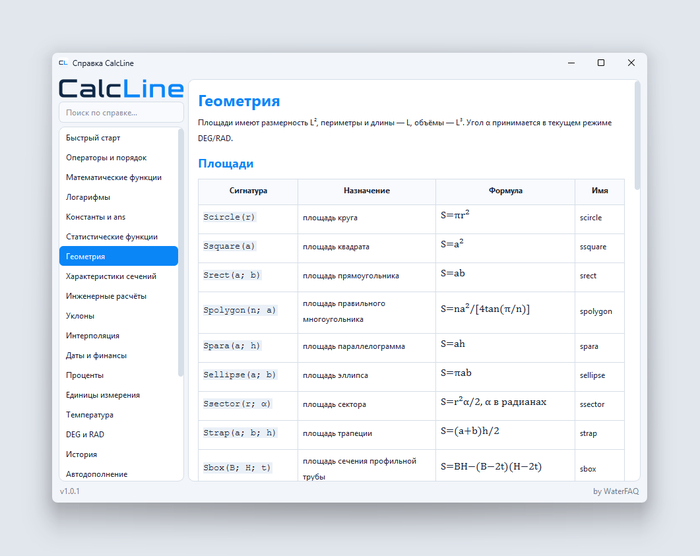Click the Имя column header
Image resolution: width=700 pixels, height=556 pixels.
coord(600,191)
